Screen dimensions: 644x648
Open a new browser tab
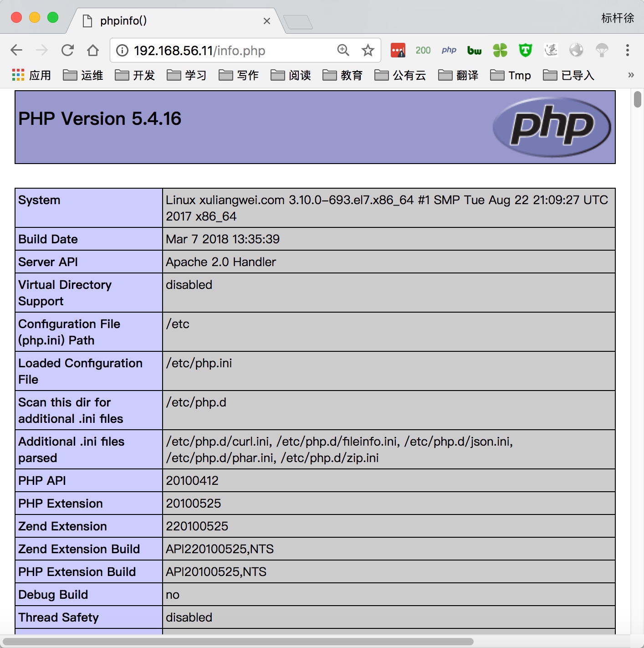pyautogui.click(x=298, y=22)
